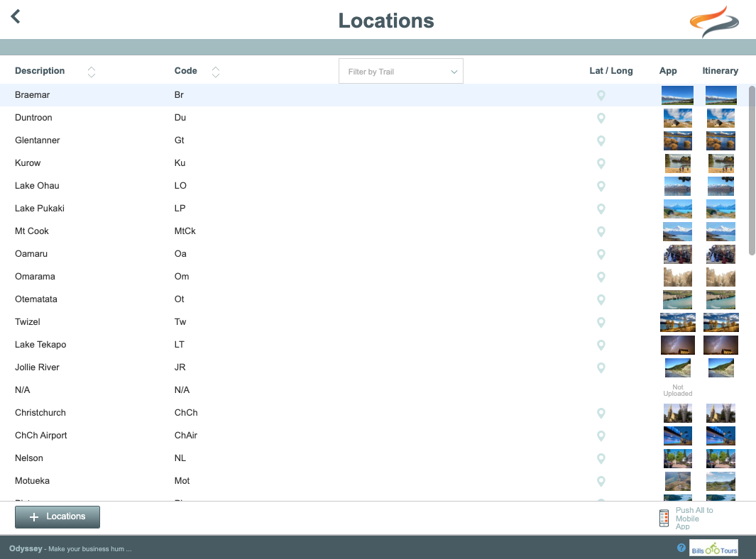Sort by Description column arrows

click(x=91, y=72)
